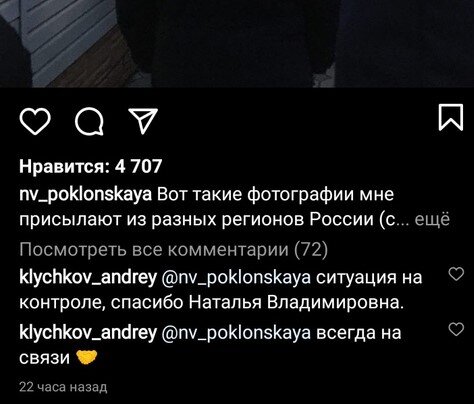Like the 'ситуация на контроле' comment
This screenshot has height=404, width=474.
pyautogui.click(x=456, y=274)
